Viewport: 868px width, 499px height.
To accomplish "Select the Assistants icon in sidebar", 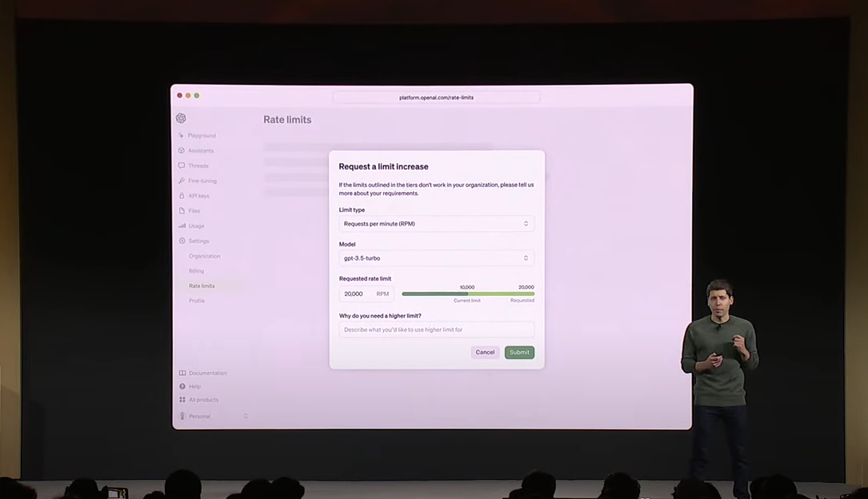I will [182, 150].
